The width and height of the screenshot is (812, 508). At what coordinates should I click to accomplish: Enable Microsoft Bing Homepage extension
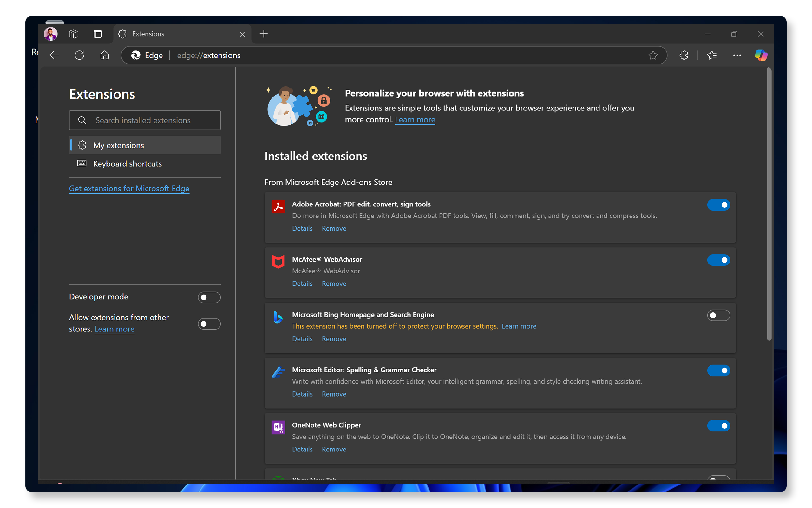718,315
